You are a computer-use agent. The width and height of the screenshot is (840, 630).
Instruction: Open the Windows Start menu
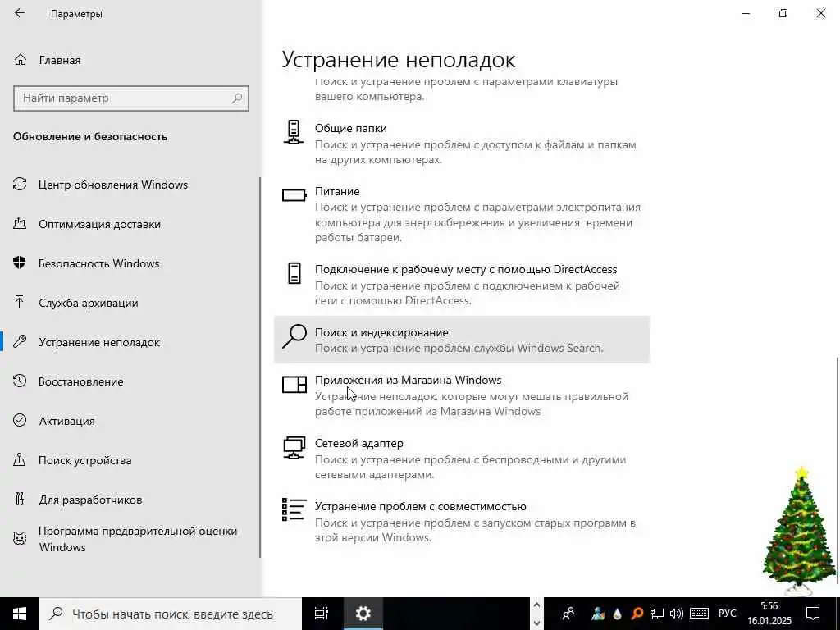point(20,614)
